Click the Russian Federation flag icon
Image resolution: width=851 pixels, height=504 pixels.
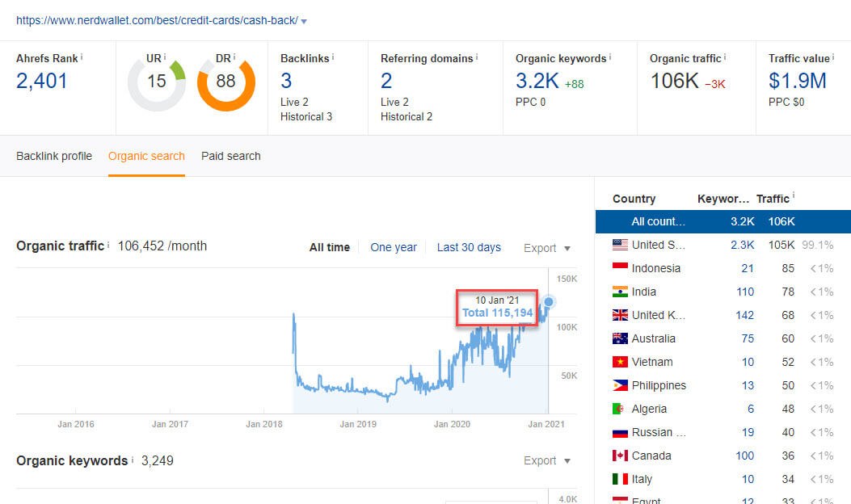click(x=620, y=432)
